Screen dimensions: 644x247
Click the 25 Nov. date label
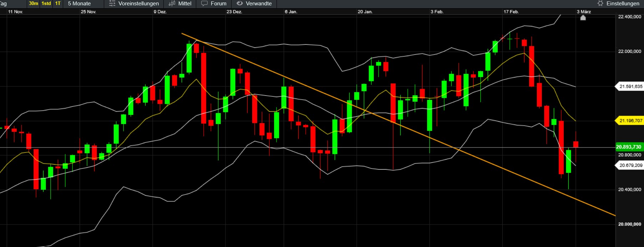(88, 12)
